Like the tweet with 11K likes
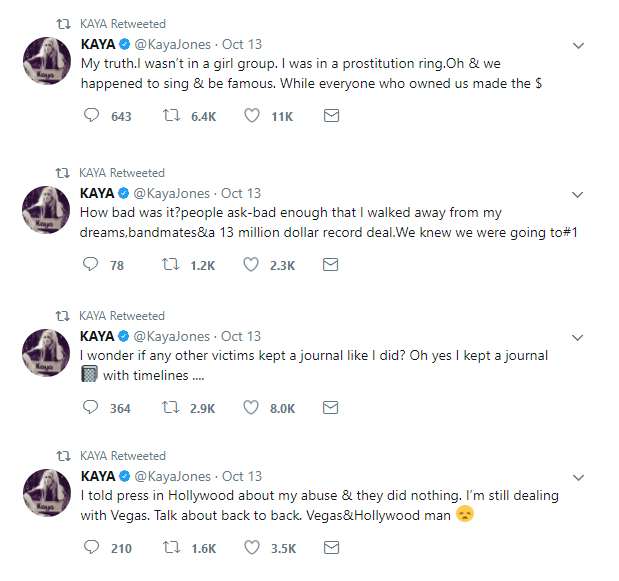 pos(251,116)
